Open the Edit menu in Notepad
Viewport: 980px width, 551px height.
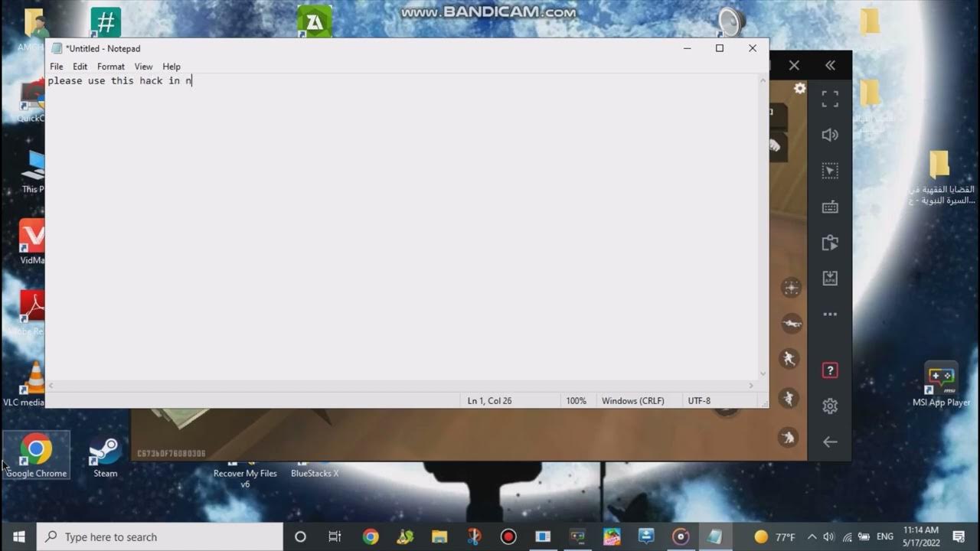tap(80, 67)
